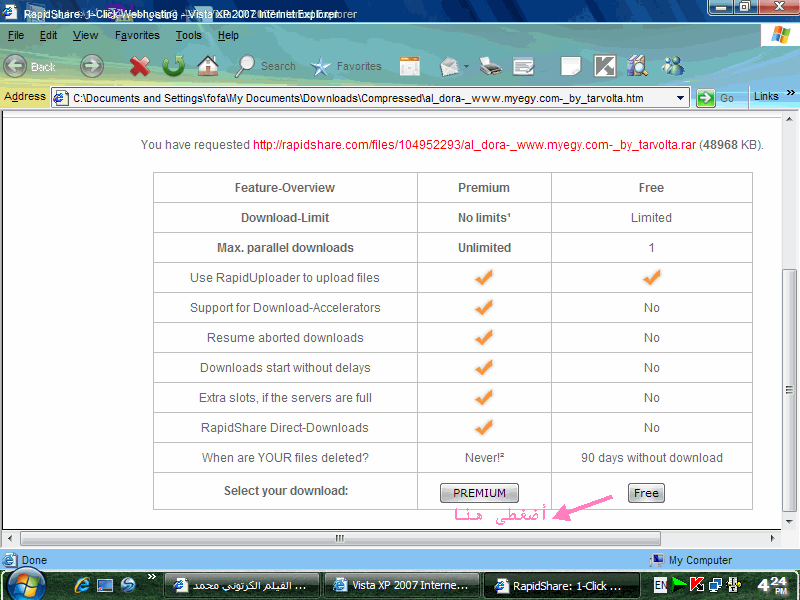Click 'Resume aborted downloads' row label
The width and height of the screenshot is (800, 600).
click(285, 338)
